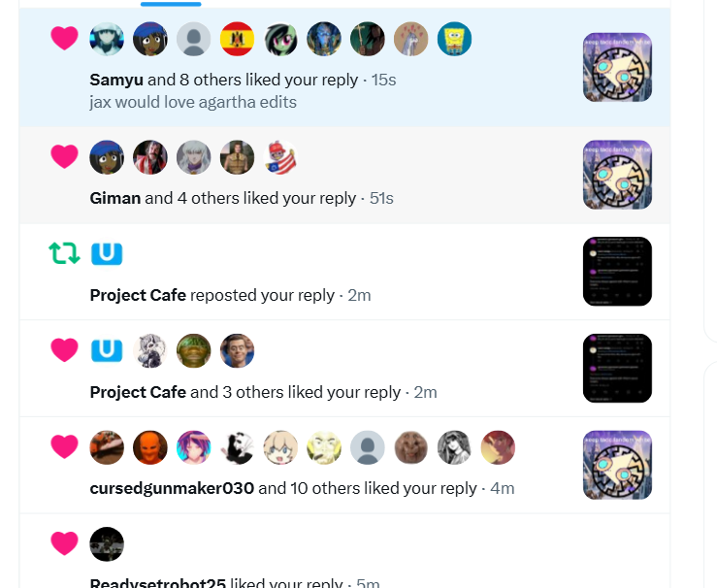Open Giman's profile name link
This screenshot has height=588, width=717.
click(x=114, y=199)
